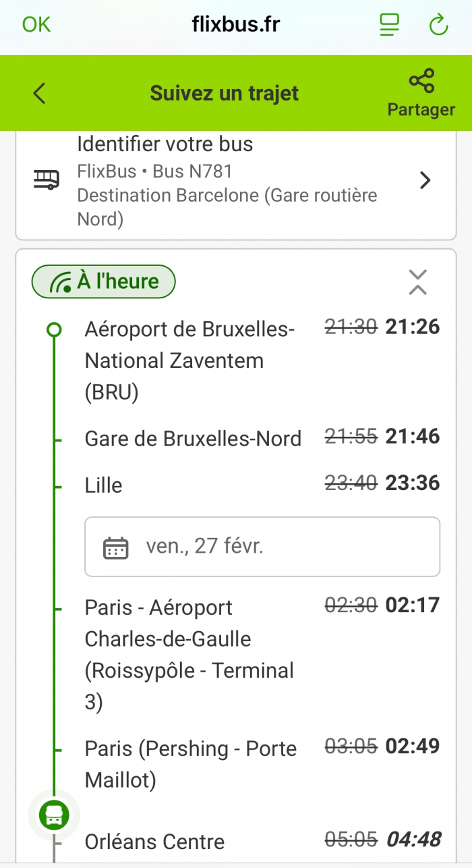Tap the Partager share icon

pyautogui.click(x=421, y=82)
